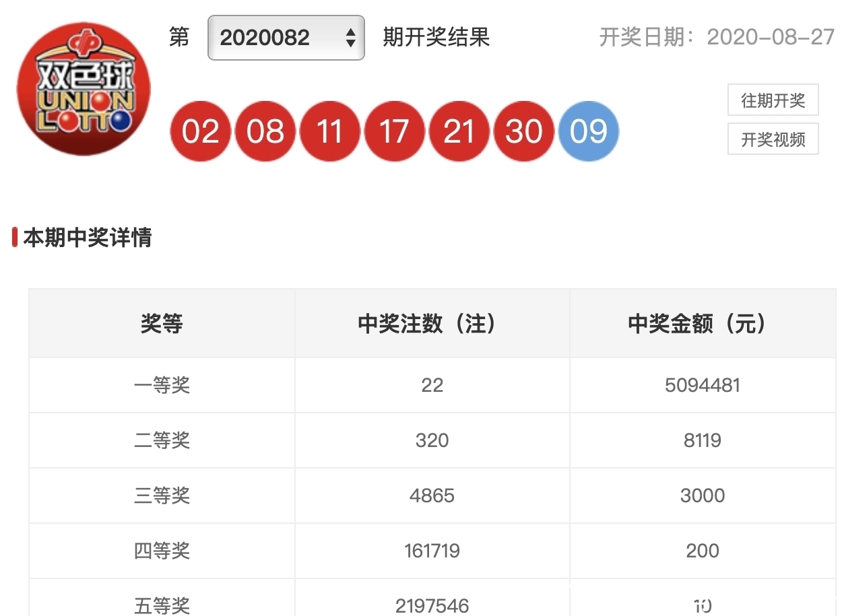842x616 pixels.
Task: Select the red ball numbered 30
Action: click(523, 131)
